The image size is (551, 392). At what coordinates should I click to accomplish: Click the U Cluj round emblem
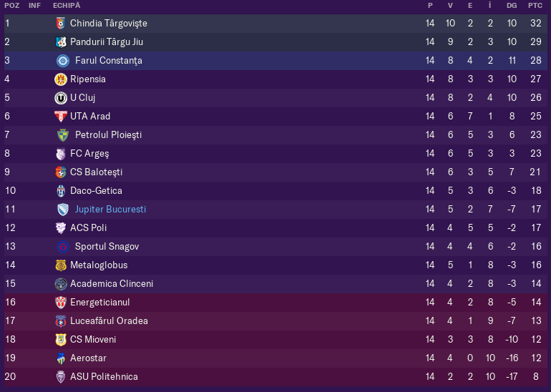tap(61, 98)
